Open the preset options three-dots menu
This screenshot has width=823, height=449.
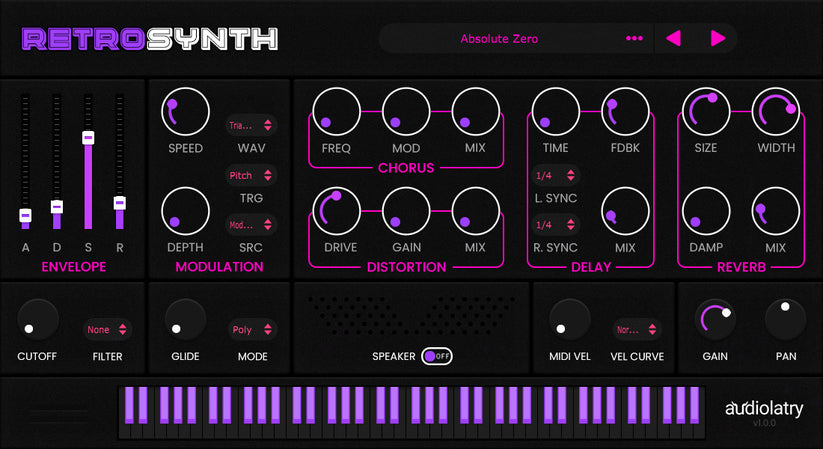coord(634,38)
